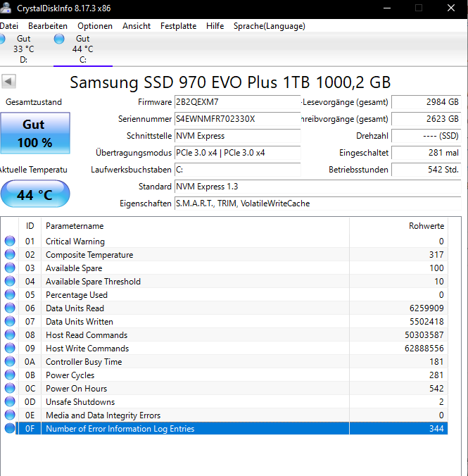Screen dimensions: 468x476
Task: Select the Available Spare parameter name
Action: click(74, 268)
